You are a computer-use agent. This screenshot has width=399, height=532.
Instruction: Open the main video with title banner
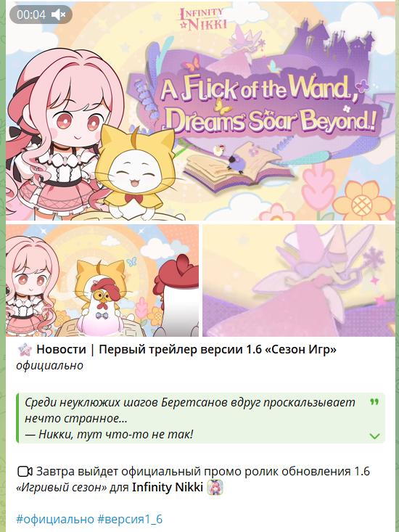pos(200,111)
